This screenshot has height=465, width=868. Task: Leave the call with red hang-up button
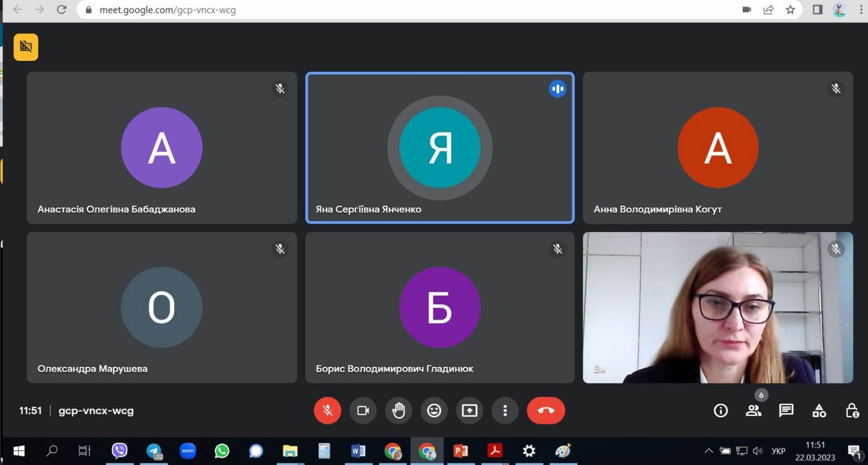click(546, 410)
